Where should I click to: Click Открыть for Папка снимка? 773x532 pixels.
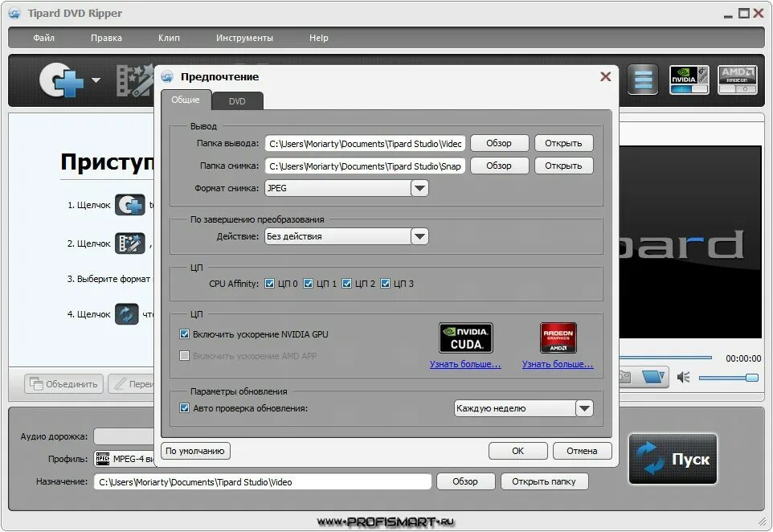point(563,166)
